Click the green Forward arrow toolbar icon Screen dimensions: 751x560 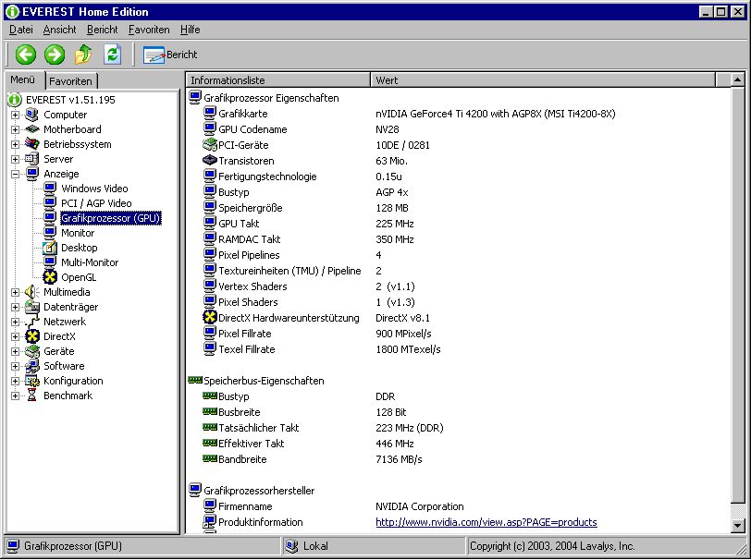coord(55,55)
